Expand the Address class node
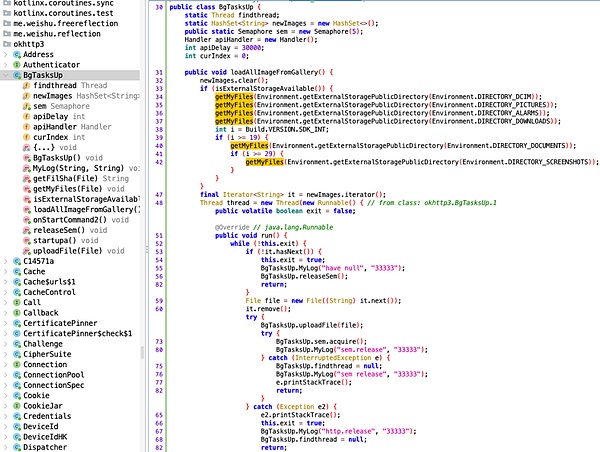The width and height of the screenshot is (600, 452). (x=5, y=54)
